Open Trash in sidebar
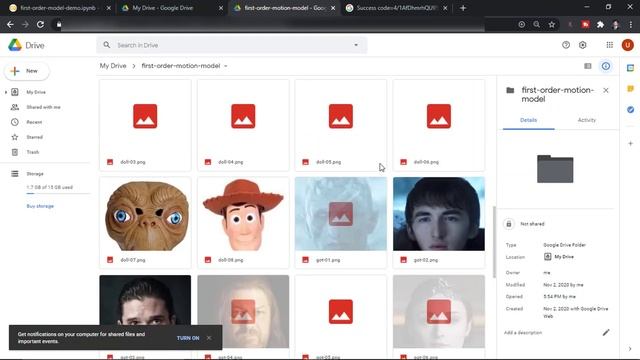The height and width of the screenshot is (360, 640). tap(33, 152)
